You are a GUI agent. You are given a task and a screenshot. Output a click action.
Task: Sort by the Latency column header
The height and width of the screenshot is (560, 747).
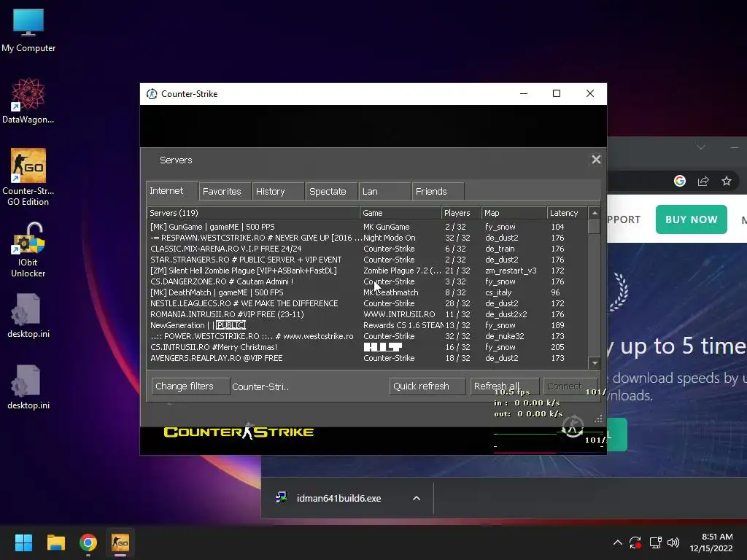568,213
